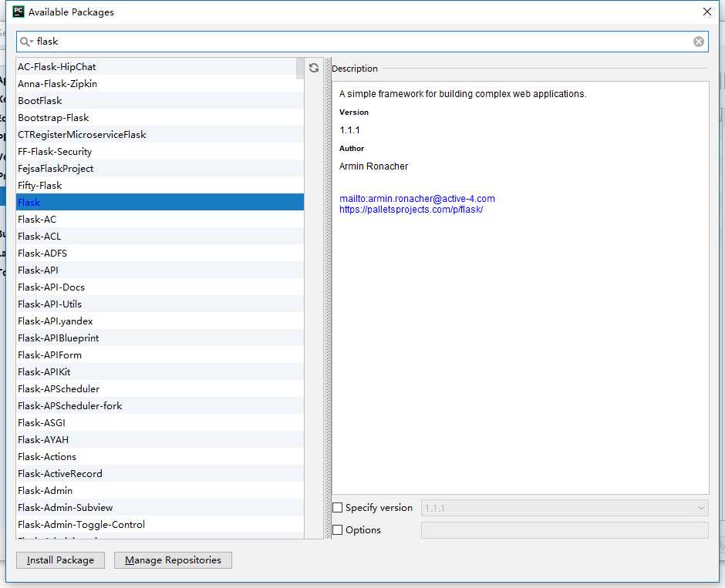The width and height of the screenshot is (725, 588).
Task: Close the Available Packages dialog
Action: click(707, 12)
